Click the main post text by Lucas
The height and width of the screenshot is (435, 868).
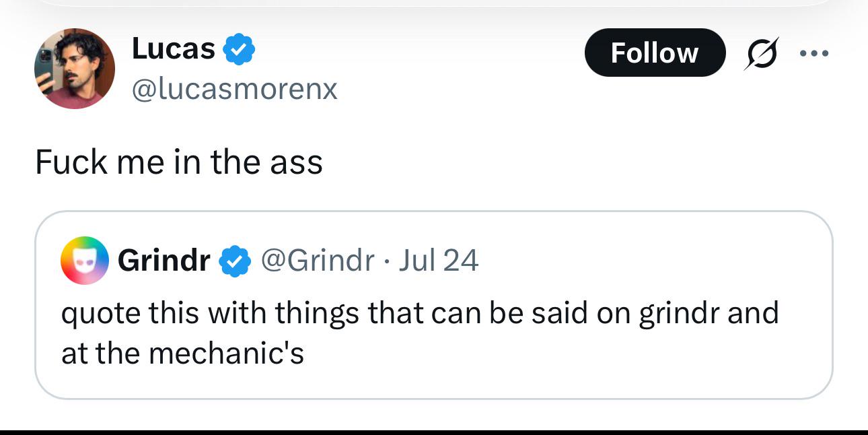(x=179, y=162)
